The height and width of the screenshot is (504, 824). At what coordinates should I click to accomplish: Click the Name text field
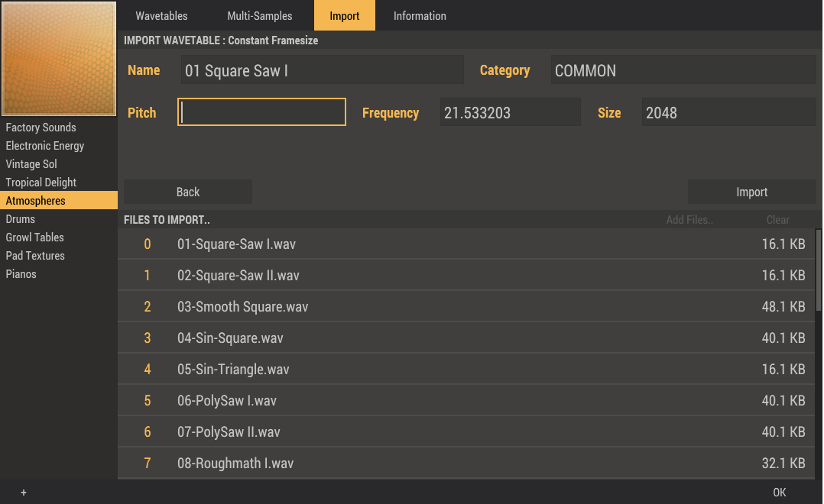322,70
